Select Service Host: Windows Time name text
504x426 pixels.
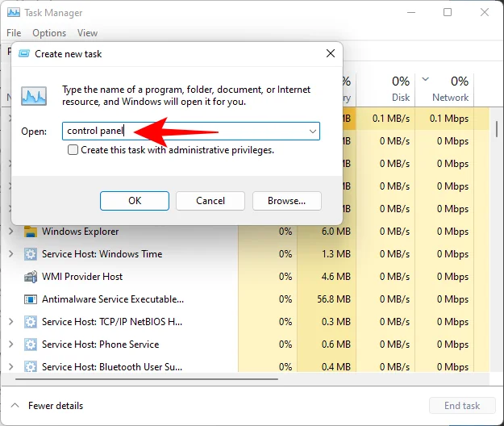[x=102, y=254]
